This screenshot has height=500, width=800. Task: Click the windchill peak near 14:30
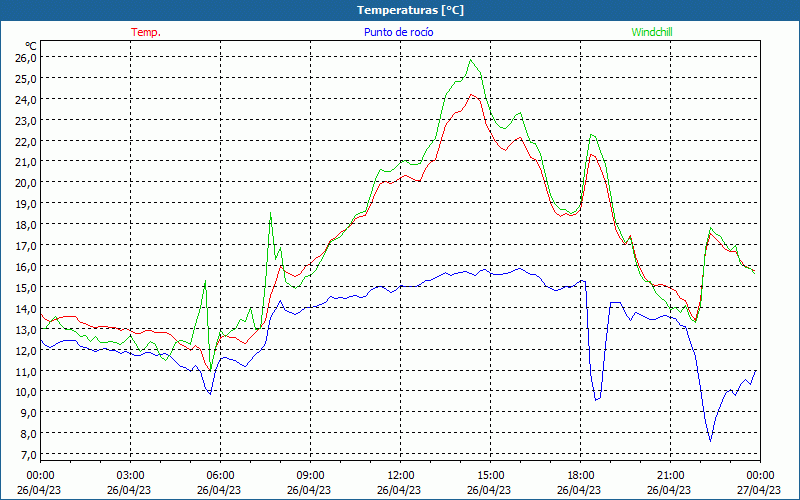(471, 60)
